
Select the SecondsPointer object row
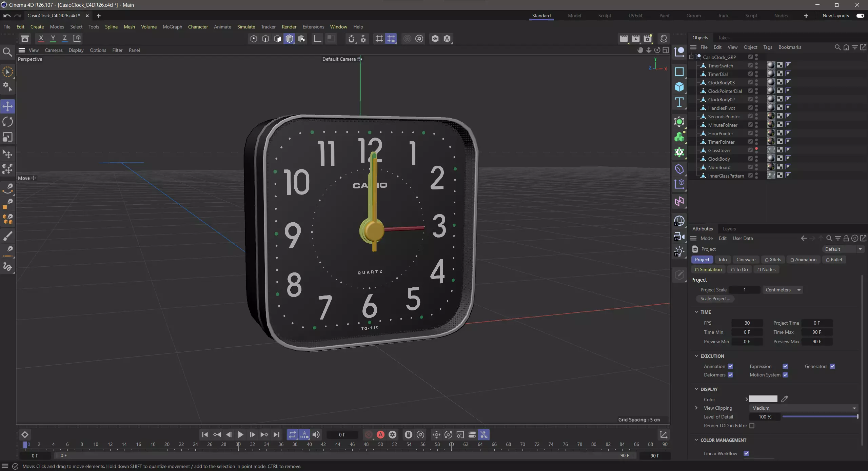(x=724, y=117)
